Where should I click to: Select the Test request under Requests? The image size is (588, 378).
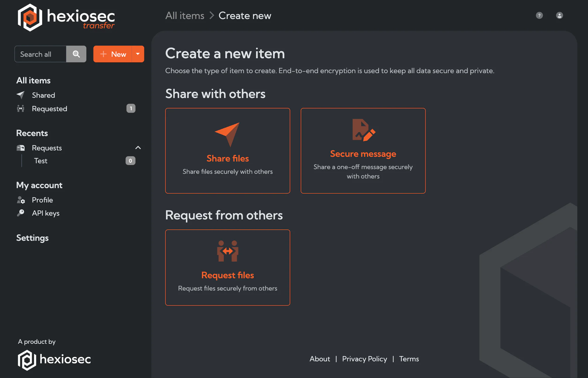coord(41,161)
